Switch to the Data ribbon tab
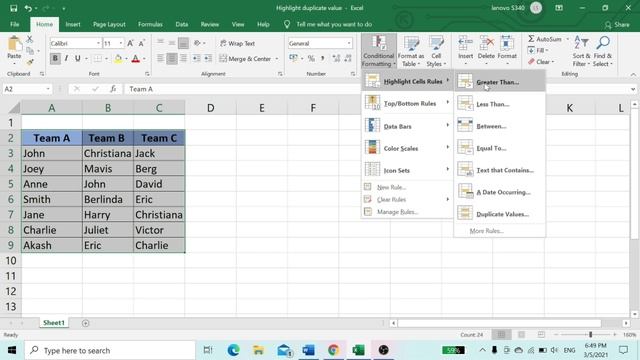Image resolution: width=640 pixels, height=360 pixels. pyautogui.click(x=182, y=24)
